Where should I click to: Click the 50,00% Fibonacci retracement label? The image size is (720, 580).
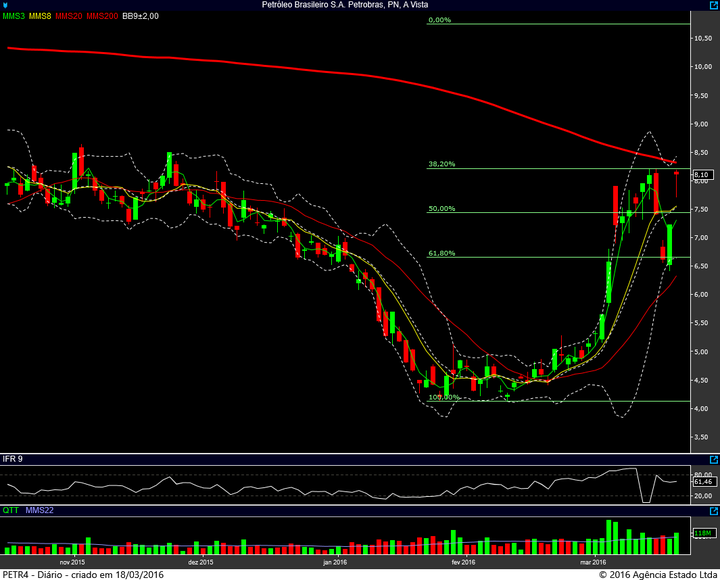pyautogui.click(x=442, y=208)
